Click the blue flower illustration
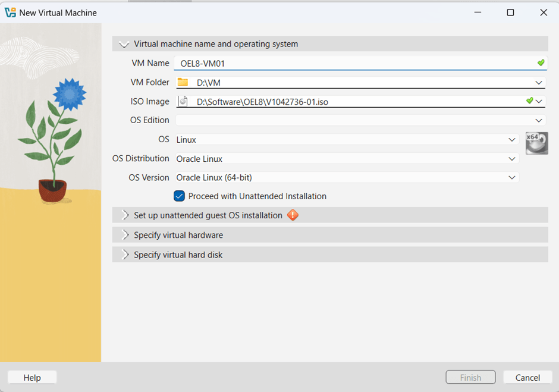Screen dimensions: 559x392 [69, 94]
